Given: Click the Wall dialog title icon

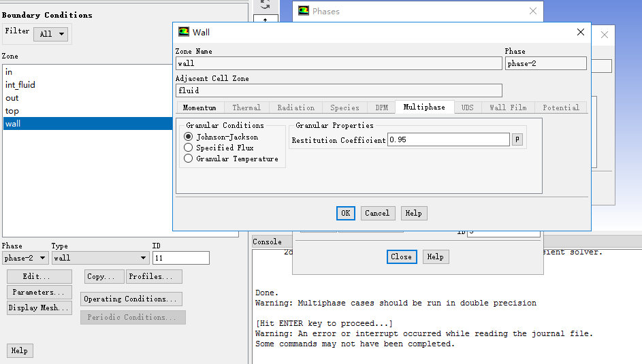Looking at the screenshot, I should click(184, 32).
